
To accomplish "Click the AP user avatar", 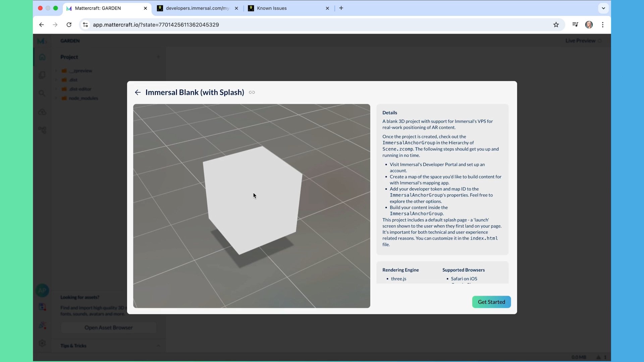I will [x=42, y=290].
